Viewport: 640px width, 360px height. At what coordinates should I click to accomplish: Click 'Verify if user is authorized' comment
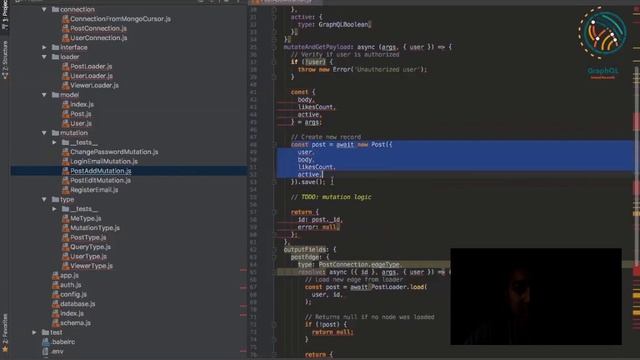pyautogui.click(x=345, y=55)
